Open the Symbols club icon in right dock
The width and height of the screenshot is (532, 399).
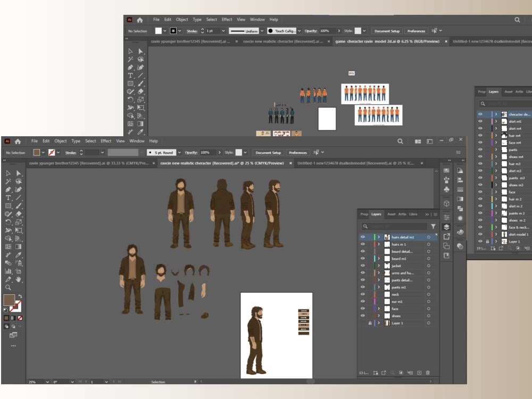[x=446, y=189]
